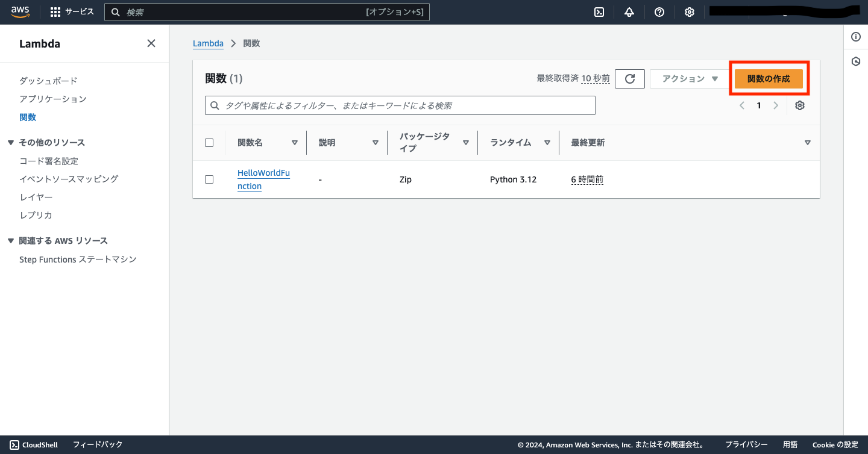Open the info panel icon on right
Viewport: 868px width, 454px height.
(856, 37)
